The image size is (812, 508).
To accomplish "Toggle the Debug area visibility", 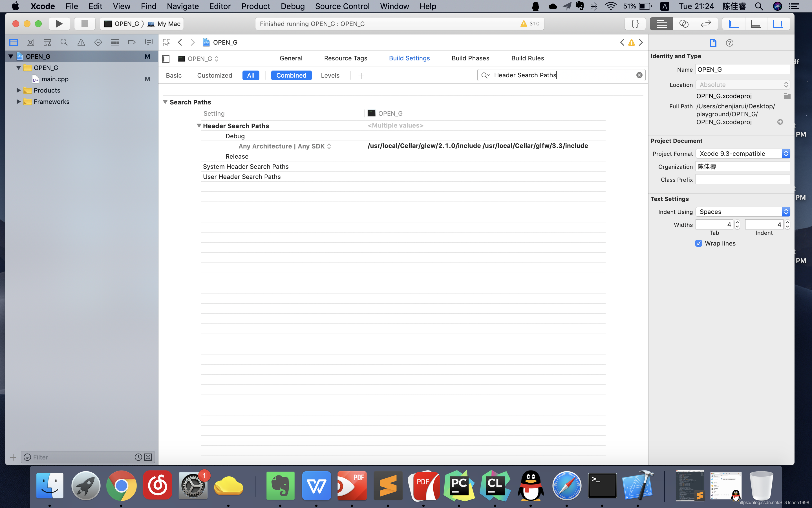I will point(756,23).
